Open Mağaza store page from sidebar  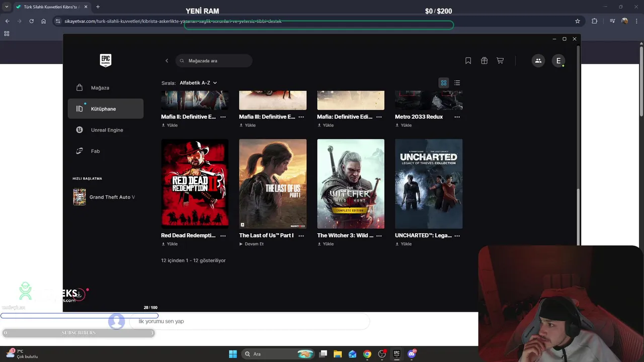click(106, 87)
